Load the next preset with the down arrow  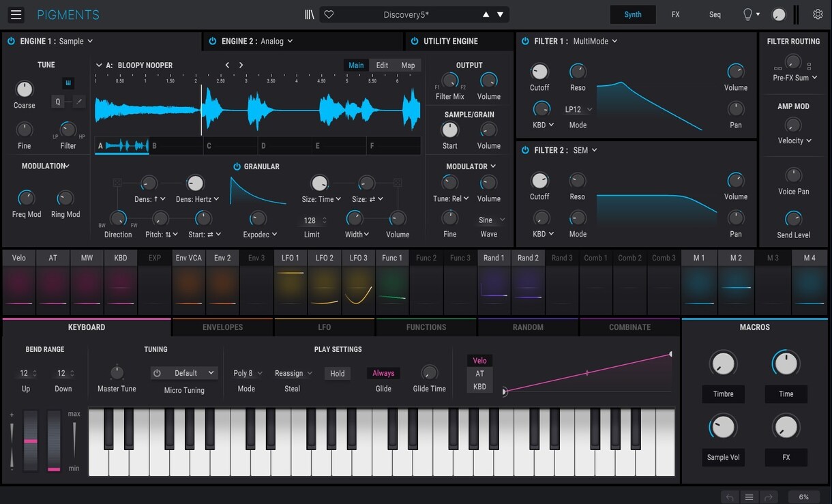(501, 14)
